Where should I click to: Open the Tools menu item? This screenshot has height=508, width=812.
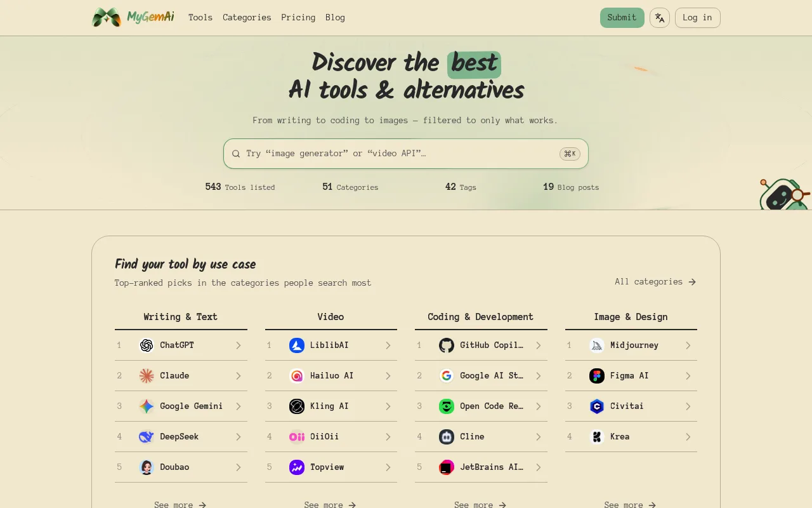point(200,18)
